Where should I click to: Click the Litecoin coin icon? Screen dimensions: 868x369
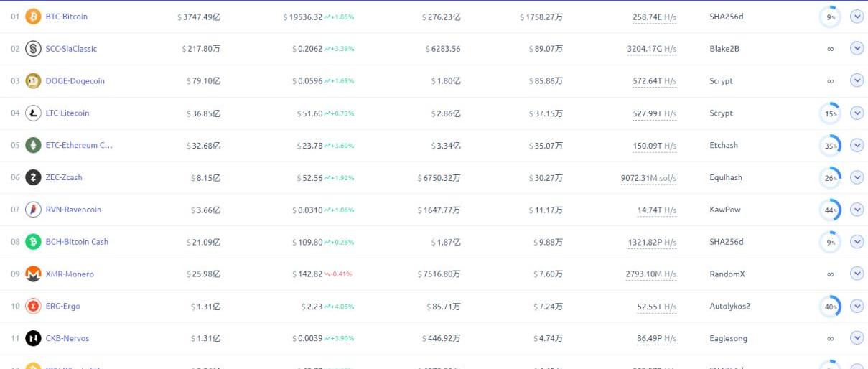point(33,113)
